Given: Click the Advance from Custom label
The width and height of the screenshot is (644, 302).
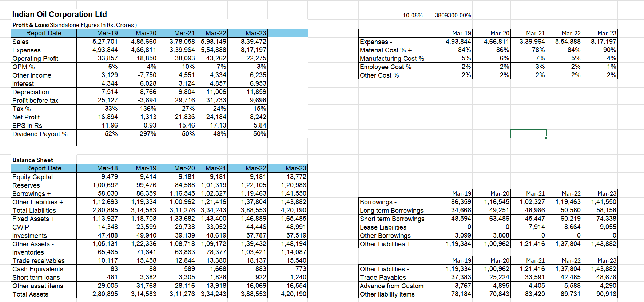Looking at the screenshot, I should [x=391, y=286].
